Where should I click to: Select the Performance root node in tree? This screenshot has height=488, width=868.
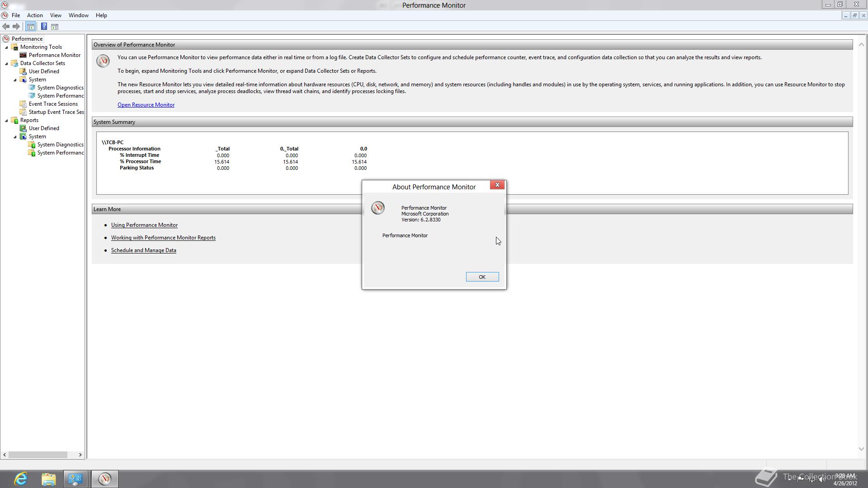[27, 39]
